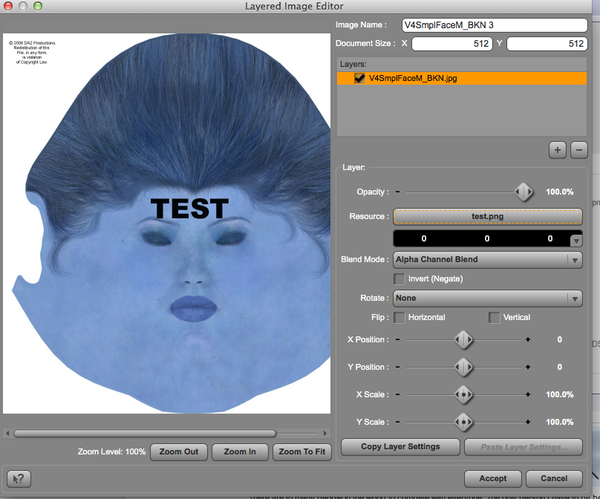Click the Zoom In button
The width and height of the screenshot is (600, 499).
tap(240, 452)
